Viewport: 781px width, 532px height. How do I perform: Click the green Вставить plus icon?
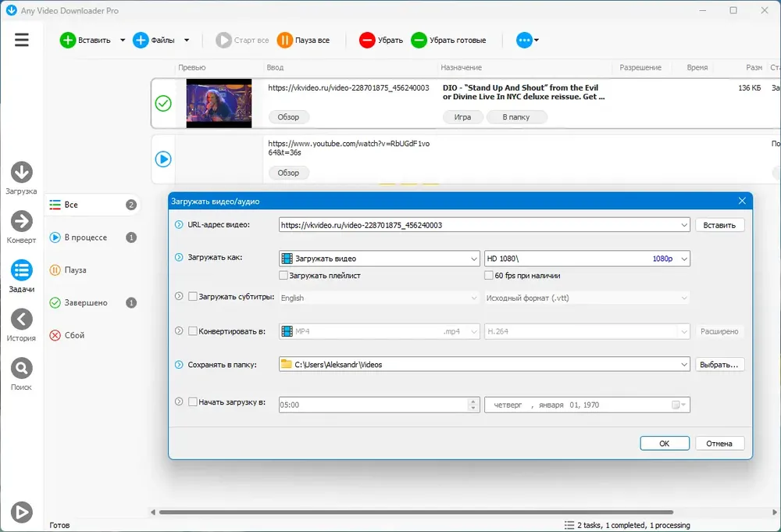click(x=67, y=41)
